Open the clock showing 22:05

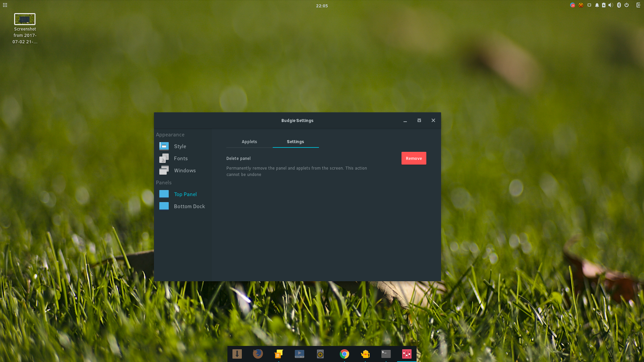pyautogui.click(x=322, y=6)
